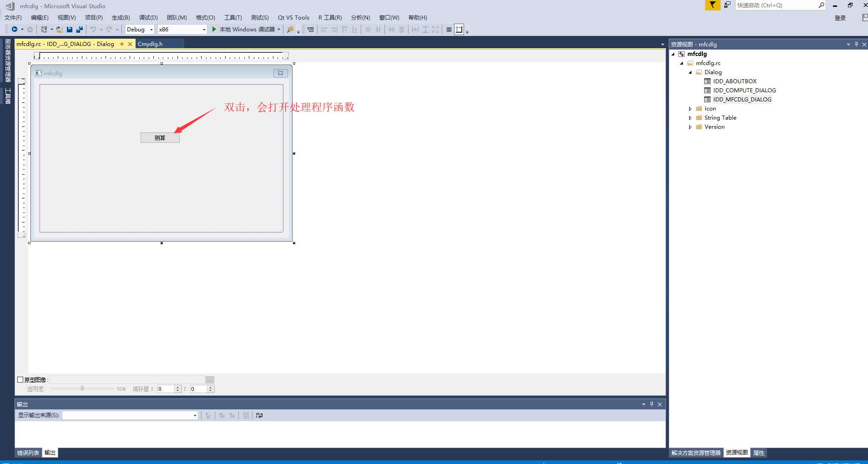Click the align bottoms icon
This screenshot has height=464, width=868.
click(x=354, y=30)
